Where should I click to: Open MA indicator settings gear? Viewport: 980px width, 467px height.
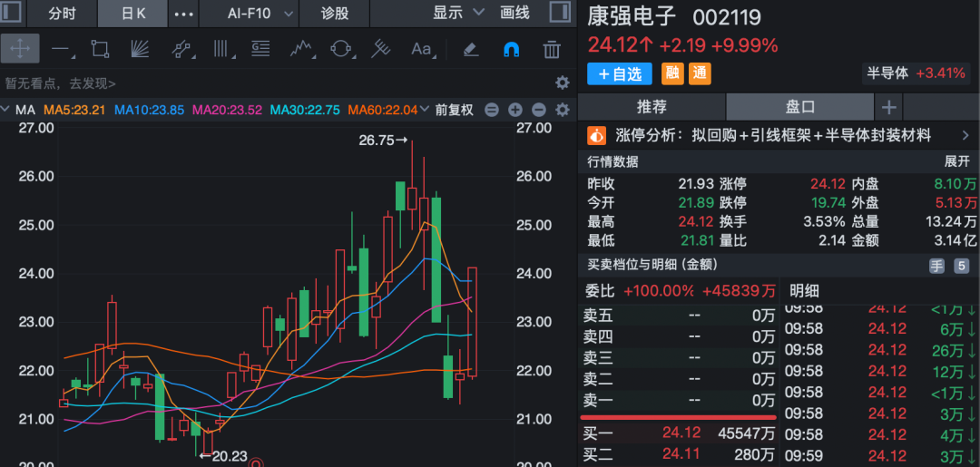coord(563,111)
